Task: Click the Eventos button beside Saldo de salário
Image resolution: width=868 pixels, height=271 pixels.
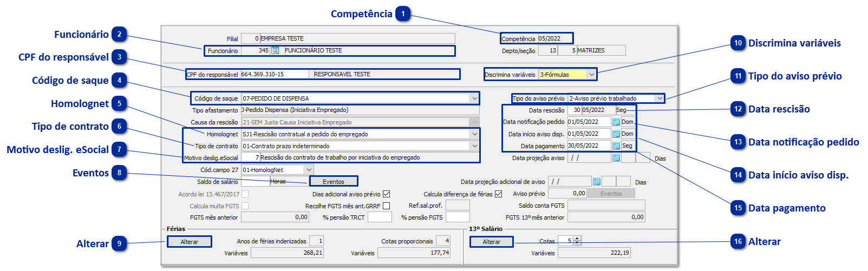Action: tap(334, 182)
